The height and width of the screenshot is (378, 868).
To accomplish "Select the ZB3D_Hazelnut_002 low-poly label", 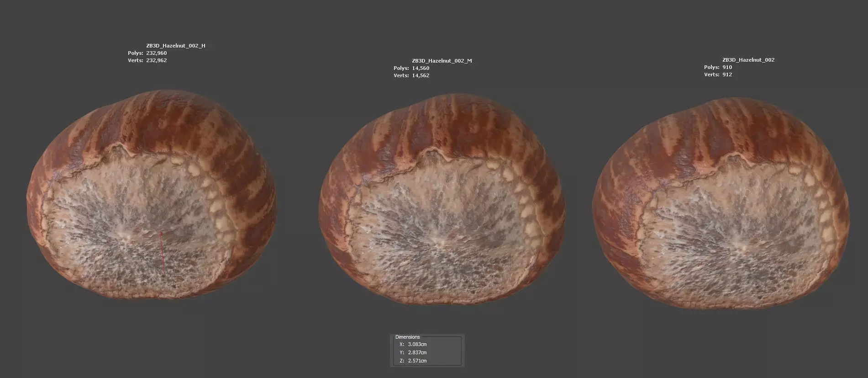I will click(x=748, y=60).
